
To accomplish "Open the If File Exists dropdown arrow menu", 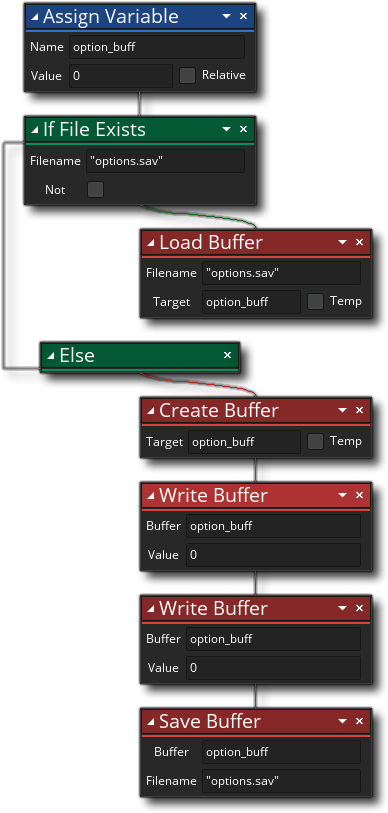I will pyautogui.click(x=226, y=130).
